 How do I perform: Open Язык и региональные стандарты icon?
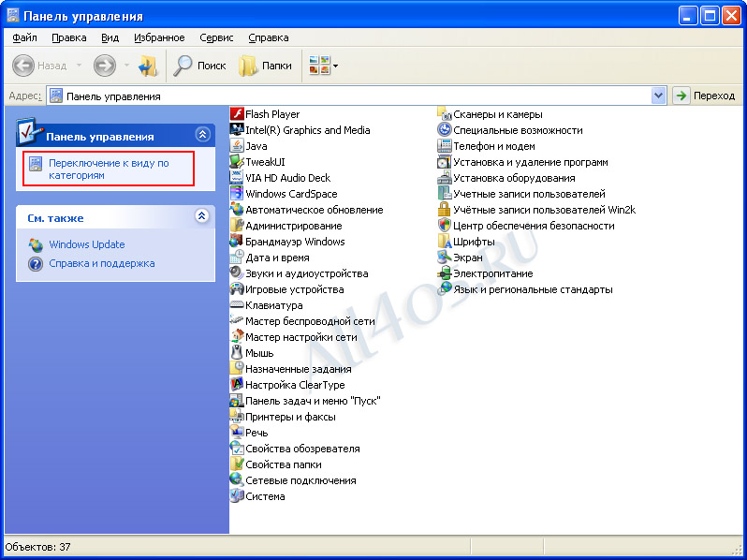(445, 289)
